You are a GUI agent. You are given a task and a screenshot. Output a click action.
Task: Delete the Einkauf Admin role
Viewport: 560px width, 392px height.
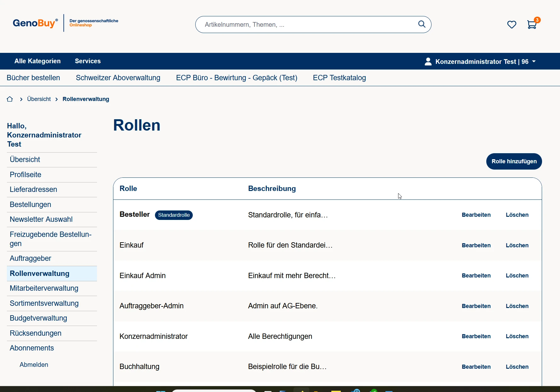517,276
